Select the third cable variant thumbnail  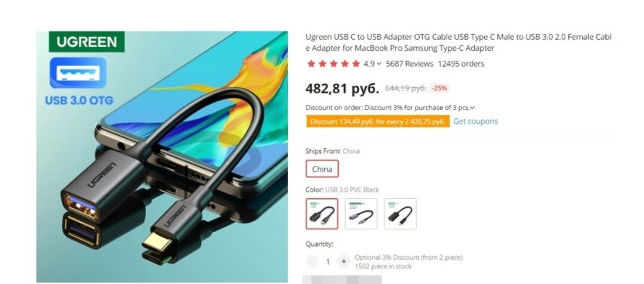tap(400, 214)
